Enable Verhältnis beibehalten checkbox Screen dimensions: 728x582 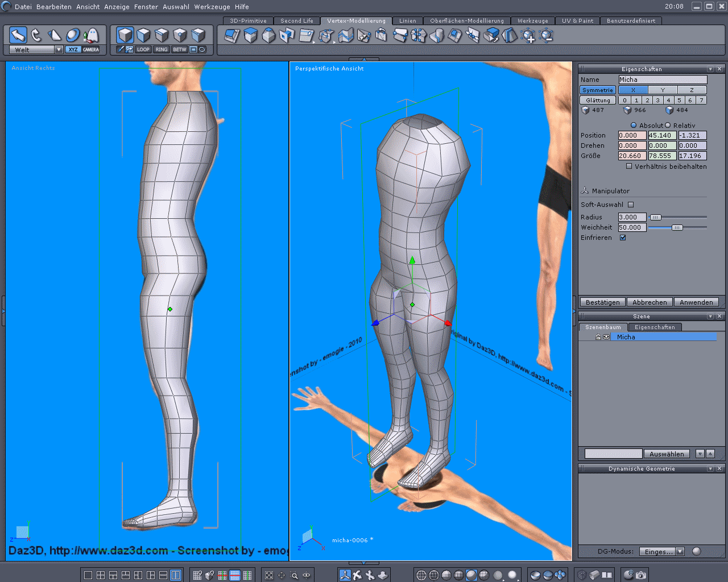(x=629, y=166)
